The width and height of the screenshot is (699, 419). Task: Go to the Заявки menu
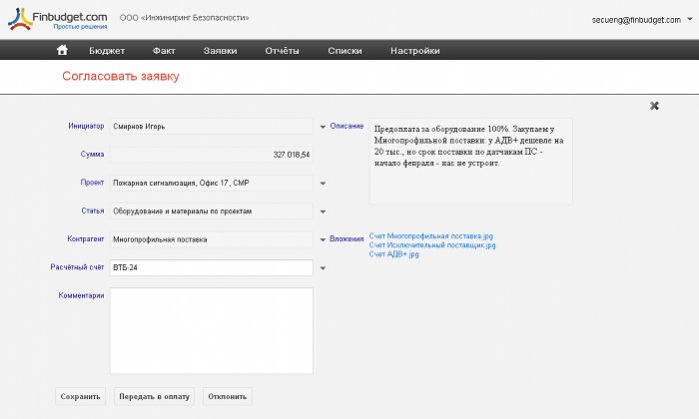pyautogui.click(x=220, y=50)
